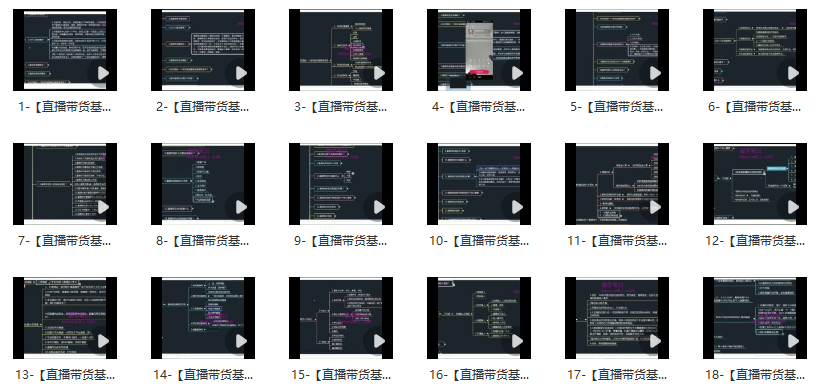Play video 10 via its play icon
The image size is (818, 389).
coord(516,207)
